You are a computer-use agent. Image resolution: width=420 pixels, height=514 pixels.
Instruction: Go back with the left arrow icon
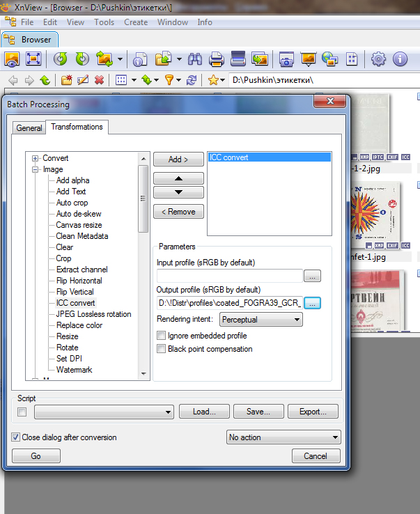pyautogui.click(x=13, y=80)
